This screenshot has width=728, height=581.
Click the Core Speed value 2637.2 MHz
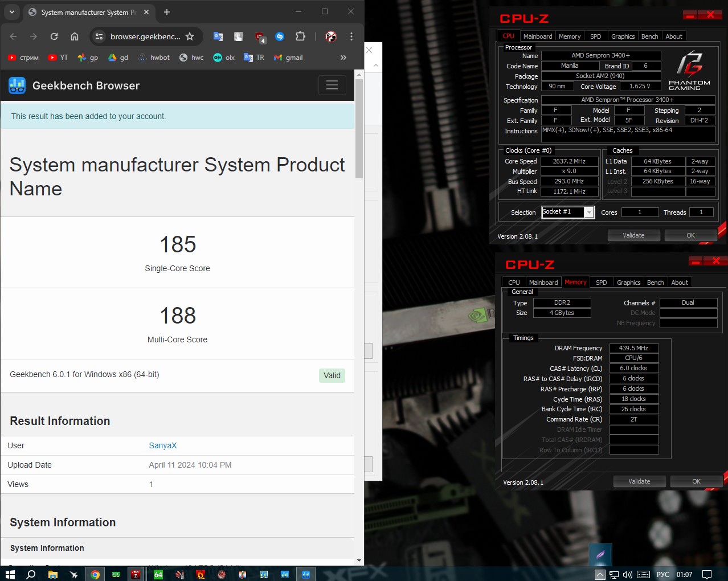(x=569, y=161)
